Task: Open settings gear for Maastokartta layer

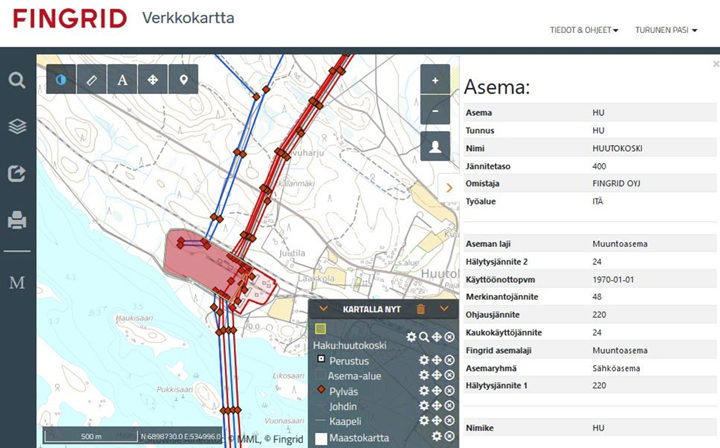Action: click(437, 436)
